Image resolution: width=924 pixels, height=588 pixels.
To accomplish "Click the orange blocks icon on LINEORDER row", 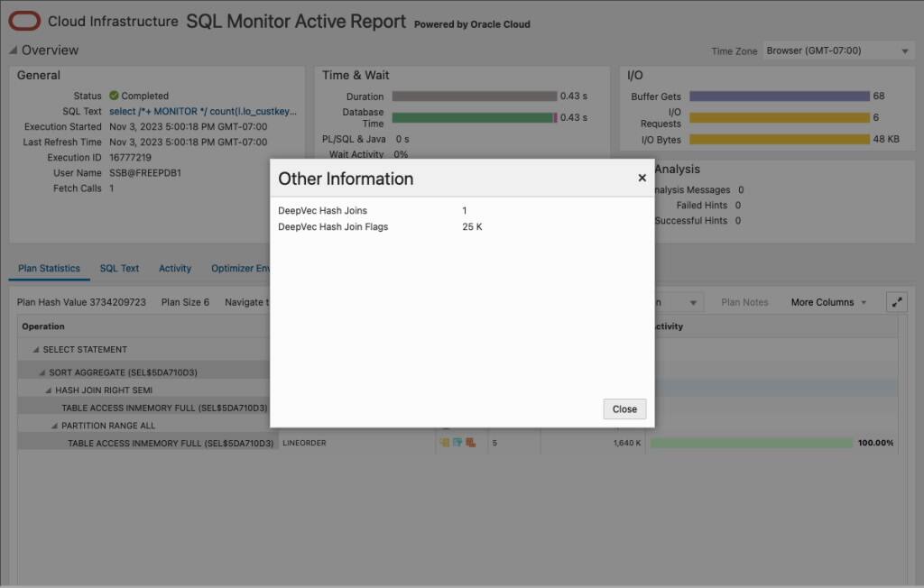I will click(470, 442).
